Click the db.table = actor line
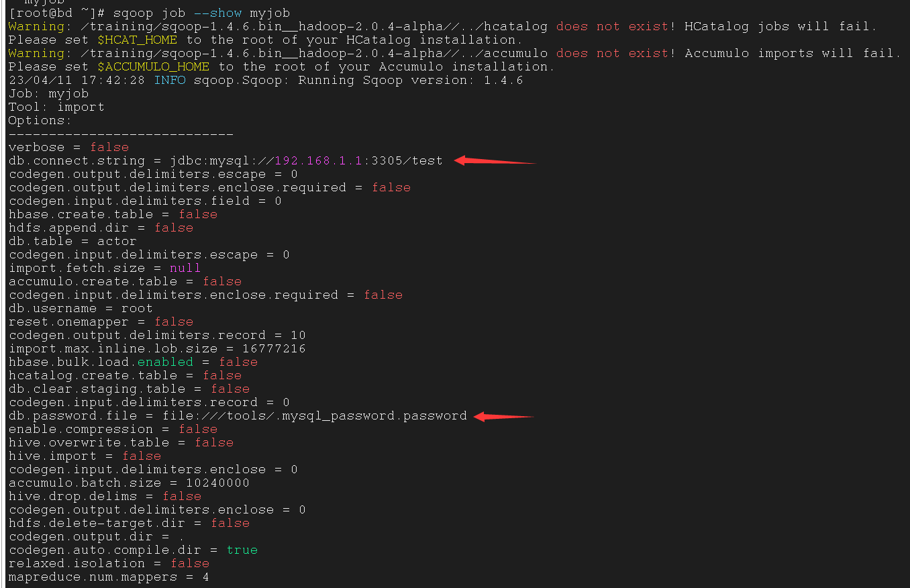The width and height of the screenshot is (910, 588). coord(72,242)
